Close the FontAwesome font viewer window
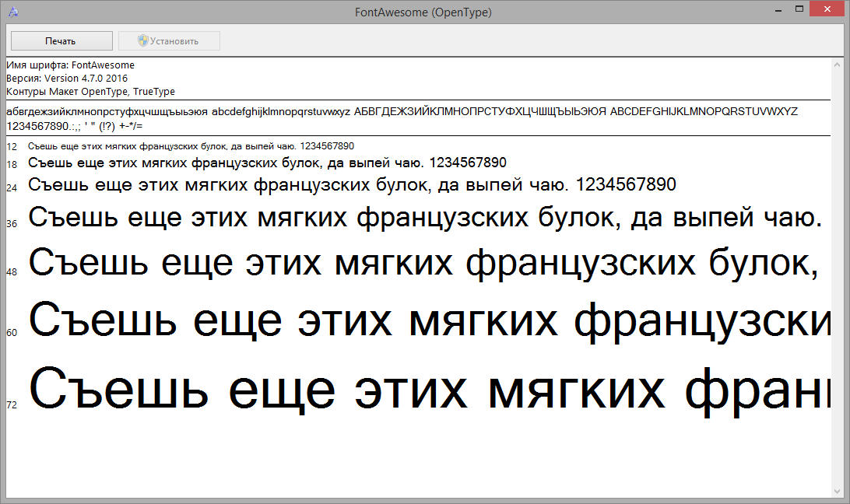This screenshot has width=850, height=504. (x=827, y=9)
